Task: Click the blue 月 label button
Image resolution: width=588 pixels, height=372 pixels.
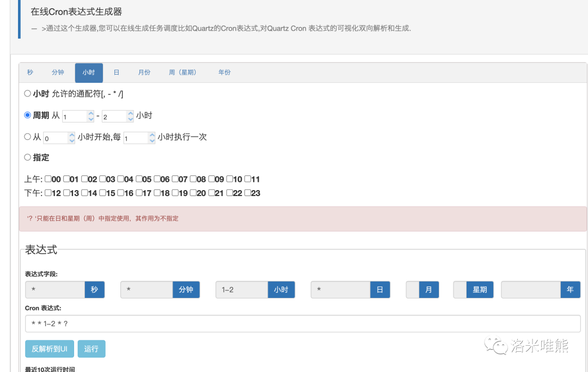Action: pyautogui.click(x=428, y=290)
